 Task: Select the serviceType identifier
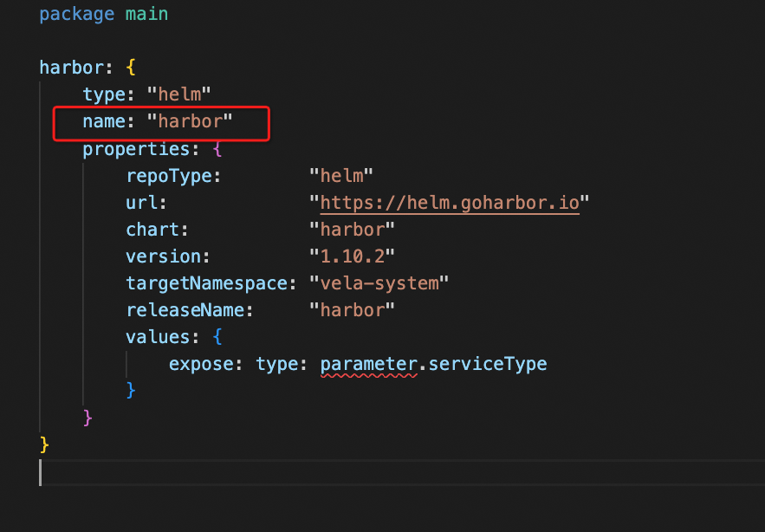click(488, 363)
